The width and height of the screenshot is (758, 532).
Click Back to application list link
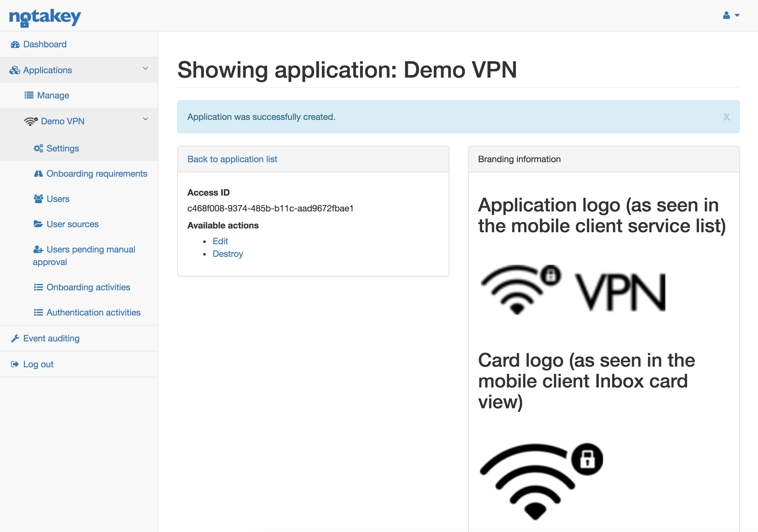coord(232,159)
